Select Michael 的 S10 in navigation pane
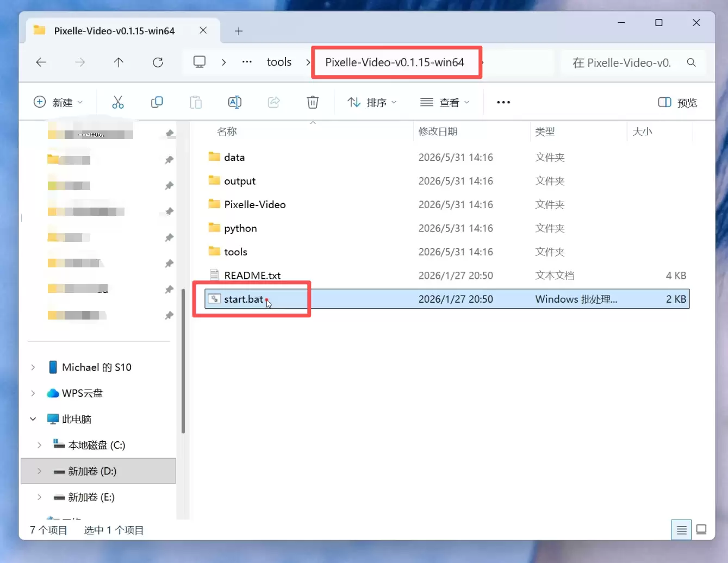The height and width of the screenshot is (563, 728). coord(96,367)
